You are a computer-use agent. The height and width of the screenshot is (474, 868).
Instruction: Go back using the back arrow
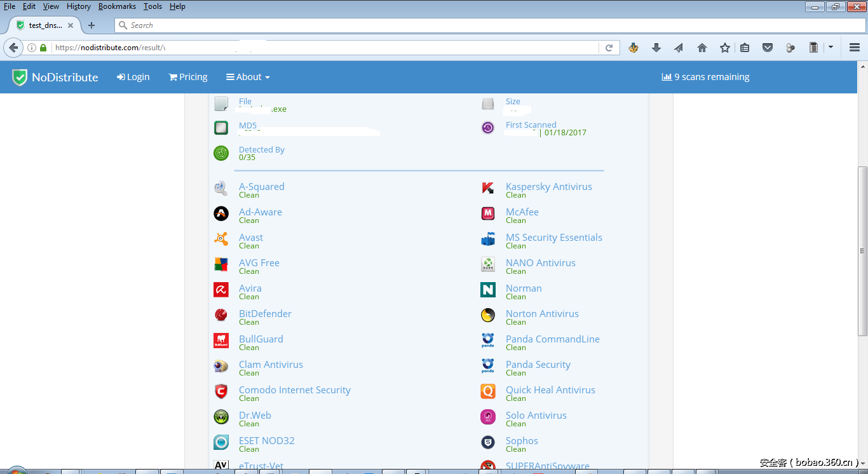pyautogui.click(x=13, y=48)
